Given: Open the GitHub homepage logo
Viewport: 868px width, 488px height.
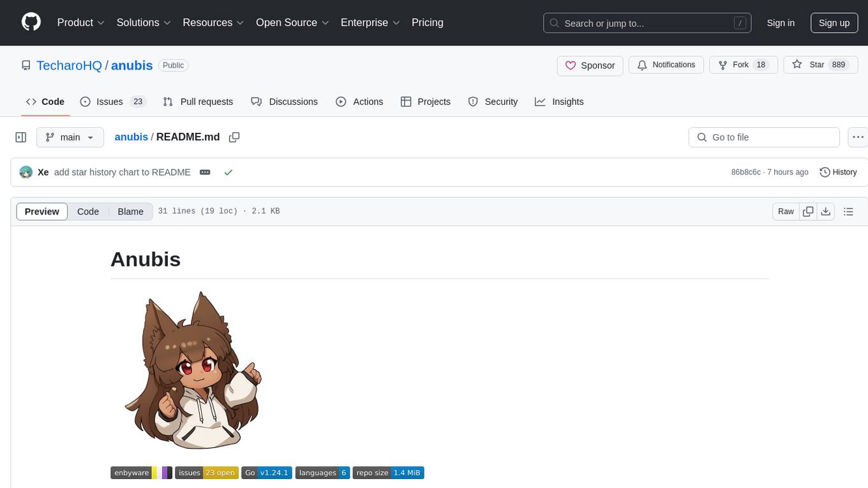Looking at the screenshot, I should coord(31,22).
